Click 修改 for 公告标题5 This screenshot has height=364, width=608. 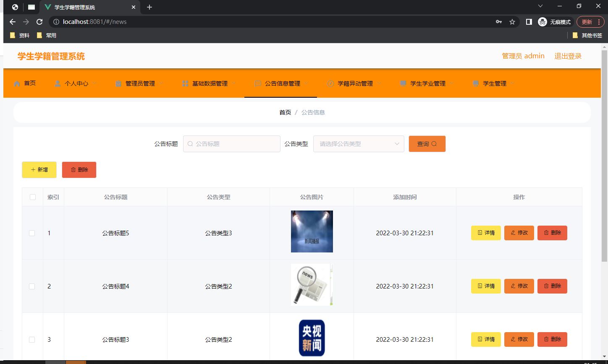coord(519,233)
